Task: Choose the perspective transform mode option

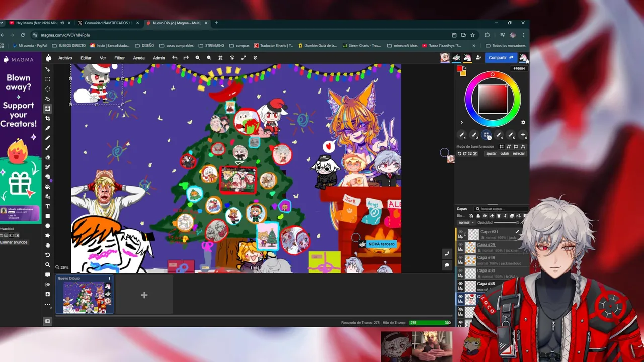Action: (x=523, y=147)
